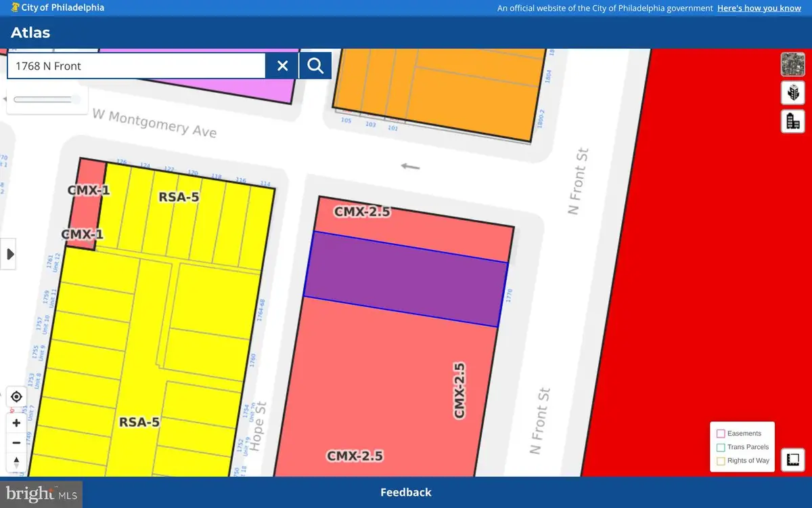This screenshot has height=508, width=812.
Task: Locate me using the crosshair button
Action: (17, 397)
